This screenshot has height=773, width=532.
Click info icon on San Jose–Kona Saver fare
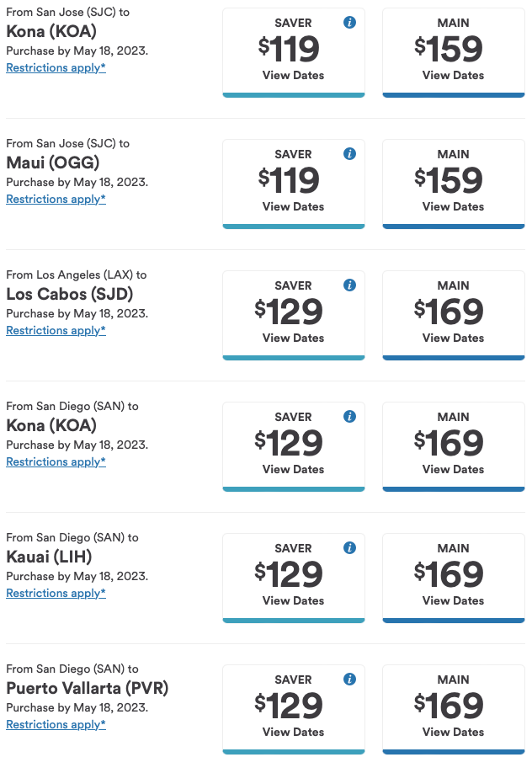pyautogui.click(x=350, y=22)
